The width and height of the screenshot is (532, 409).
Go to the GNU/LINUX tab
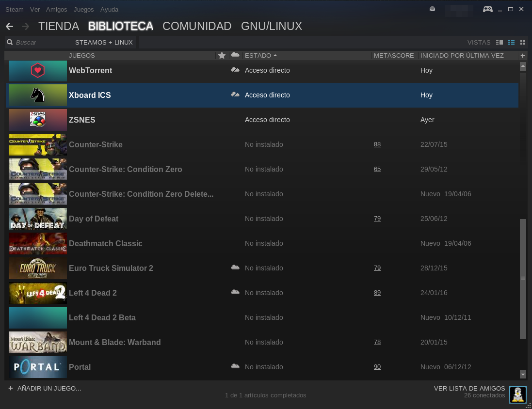[x=272, y=26]
